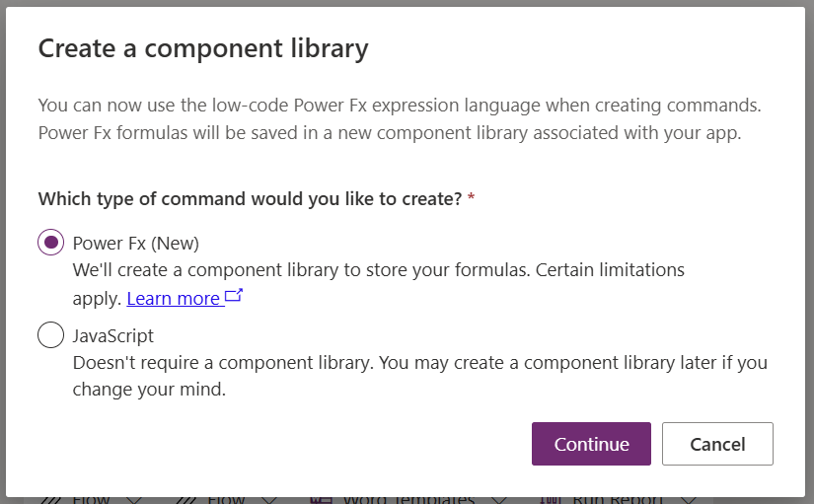Click the "JavaScript" option label text
This screenshot has height=504, width=814.
(x=113, y=335)
